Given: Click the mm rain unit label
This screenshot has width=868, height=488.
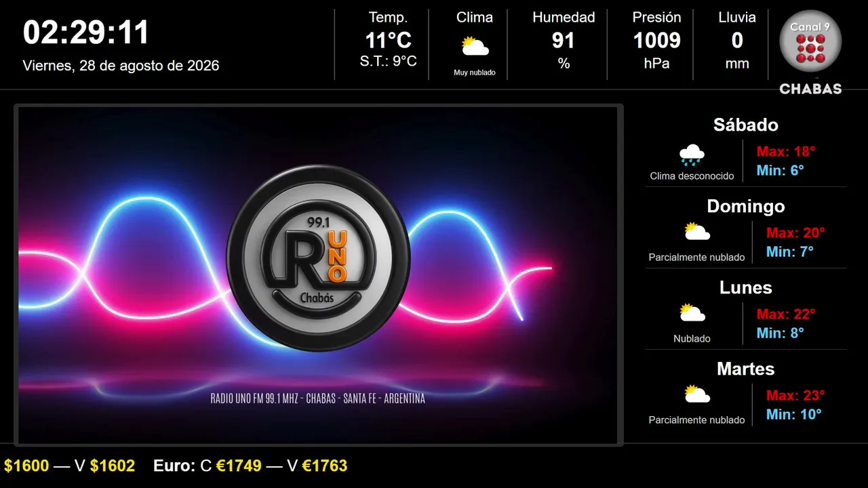Looking at the screenshot, I should point(737,64).
